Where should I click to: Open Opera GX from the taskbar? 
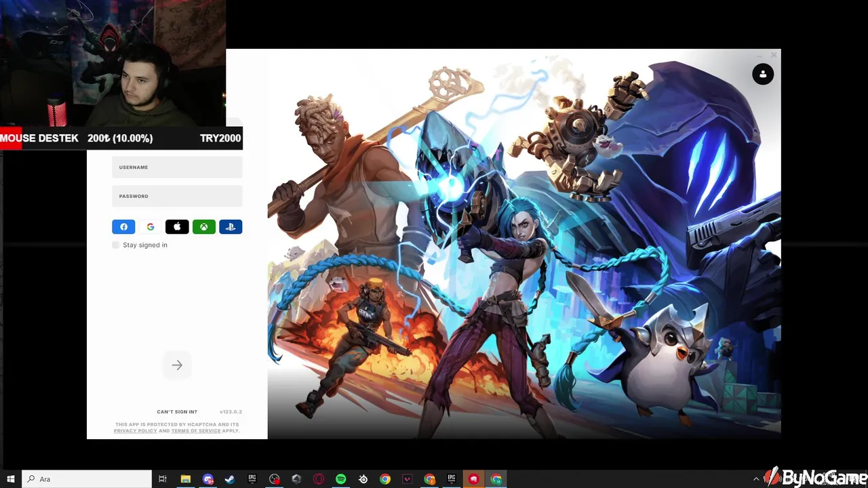(x=319, y=479)
